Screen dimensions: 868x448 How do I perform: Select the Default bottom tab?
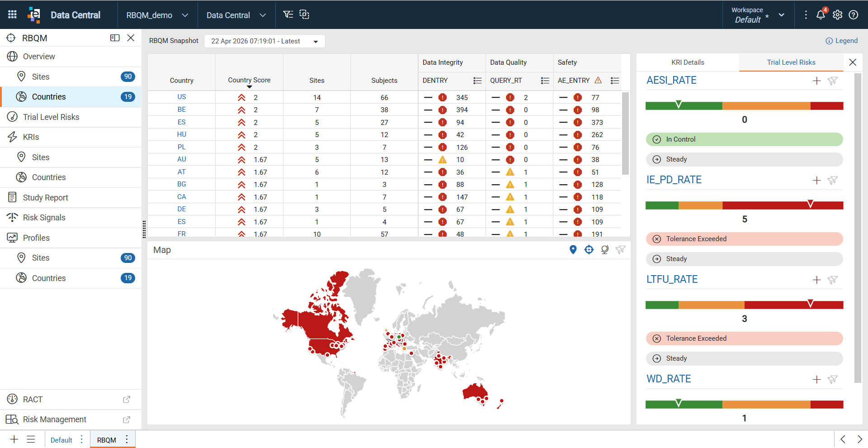[x=61, y=440]
